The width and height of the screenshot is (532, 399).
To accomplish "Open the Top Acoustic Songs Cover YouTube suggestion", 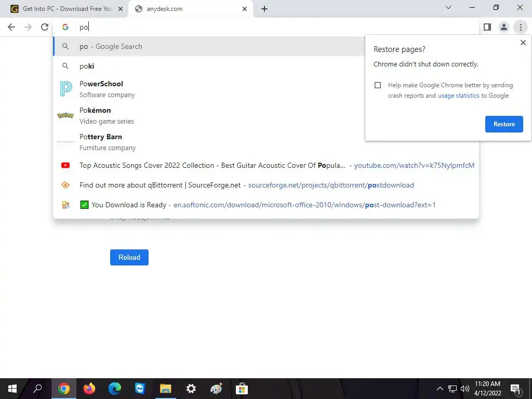I will coord(266,165).
